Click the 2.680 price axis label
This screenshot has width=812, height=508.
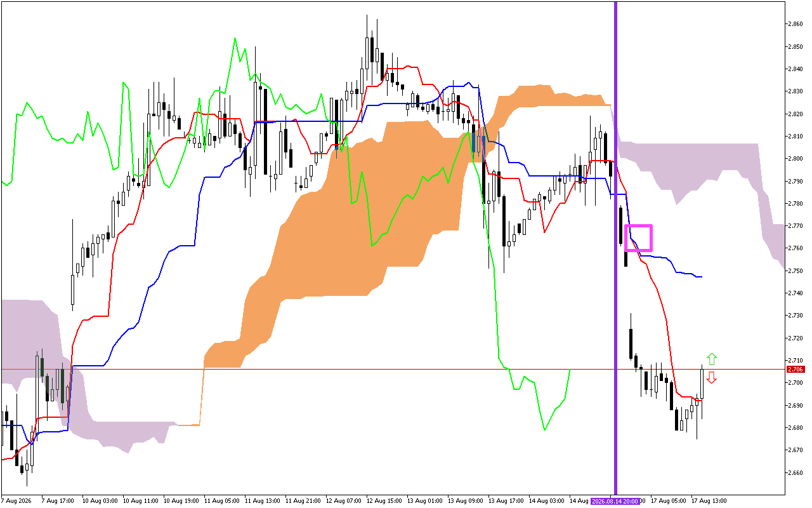click(795, 427)
